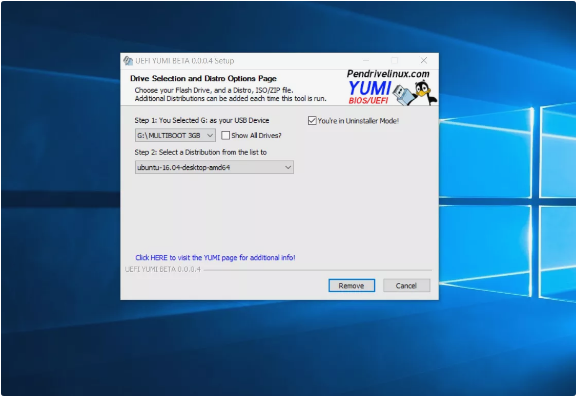Screen dimensions: 578x397
Task: Click the Pendrivelinux.com banner text
Action: (388, 74)
